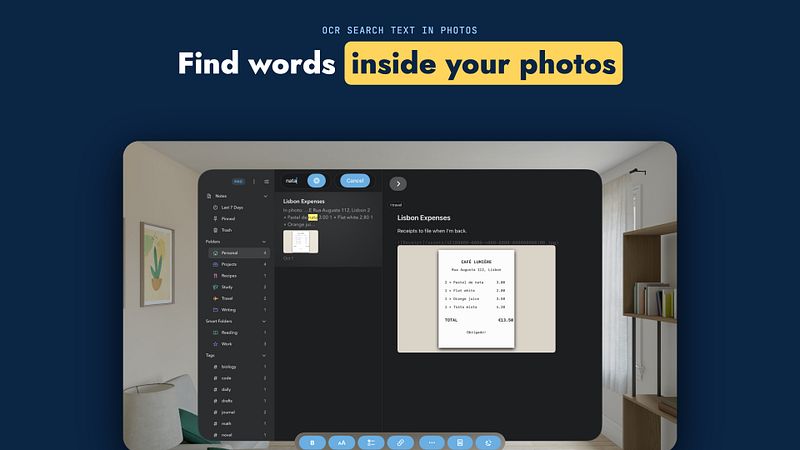Open the Personal folder label

pos(230,253)
